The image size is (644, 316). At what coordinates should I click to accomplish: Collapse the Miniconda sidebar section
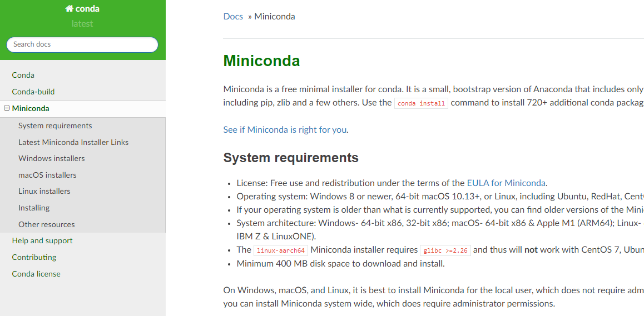click(7, 108)
